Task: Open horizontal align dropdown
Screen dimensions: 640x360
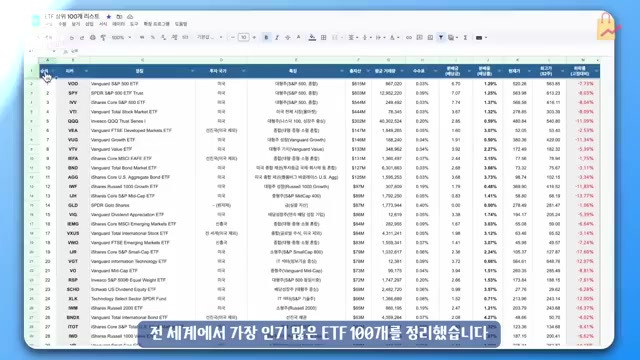Action: [x=352, y=38]
